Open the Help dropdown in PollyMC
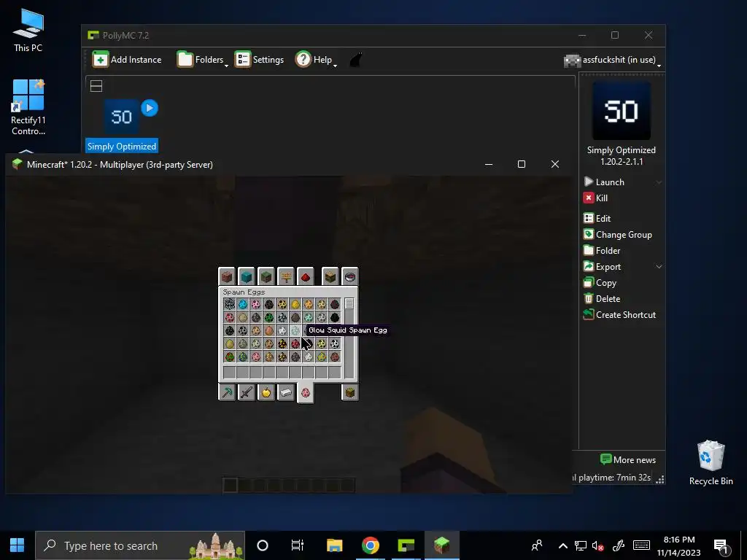This screenshot has width=747, height=560. point(316,60)
